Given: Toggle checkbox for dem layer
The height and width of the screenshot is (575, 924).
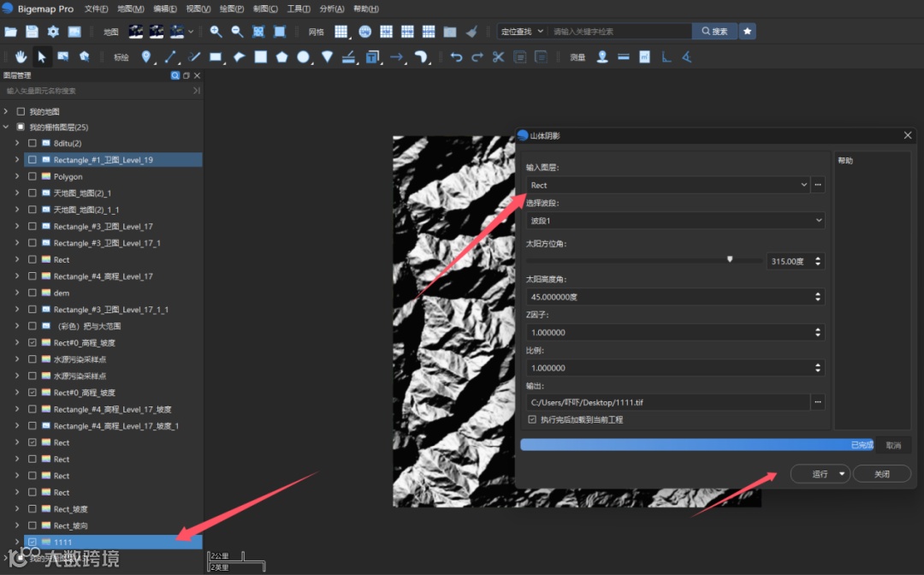Looking at the screenshot, I should (x=33, y=293).
